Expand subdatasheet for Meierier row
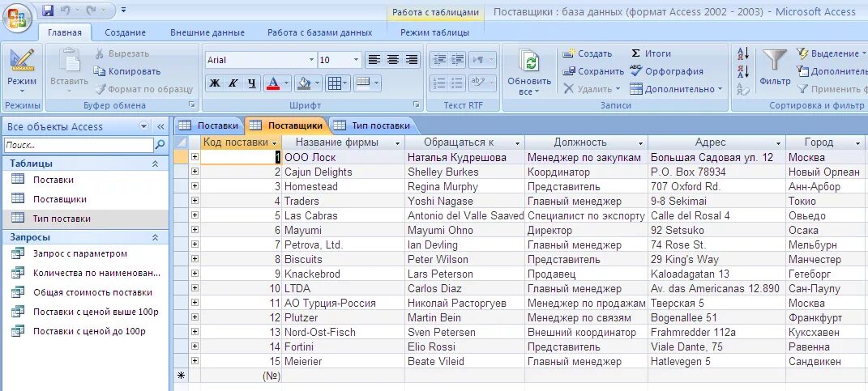 point(195,361)
